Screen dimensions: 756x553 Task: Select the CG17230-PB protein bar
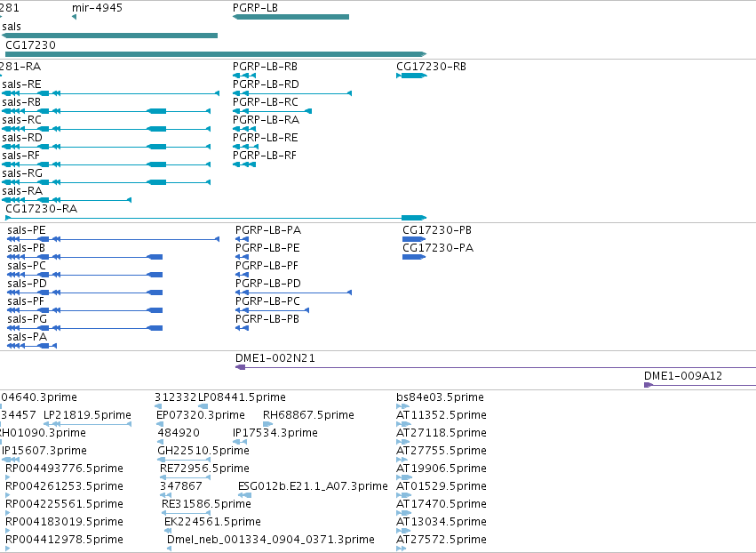(414, 239)
